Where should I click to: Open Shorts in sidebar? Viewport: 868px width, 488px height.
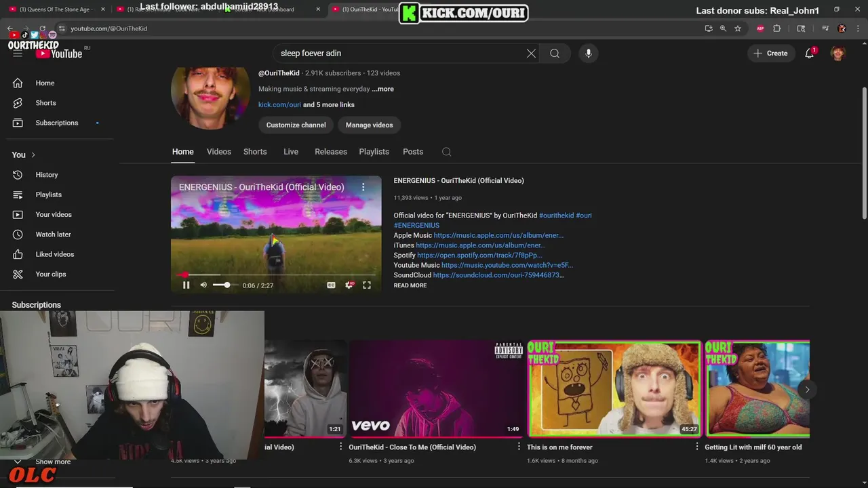(45, 103)
